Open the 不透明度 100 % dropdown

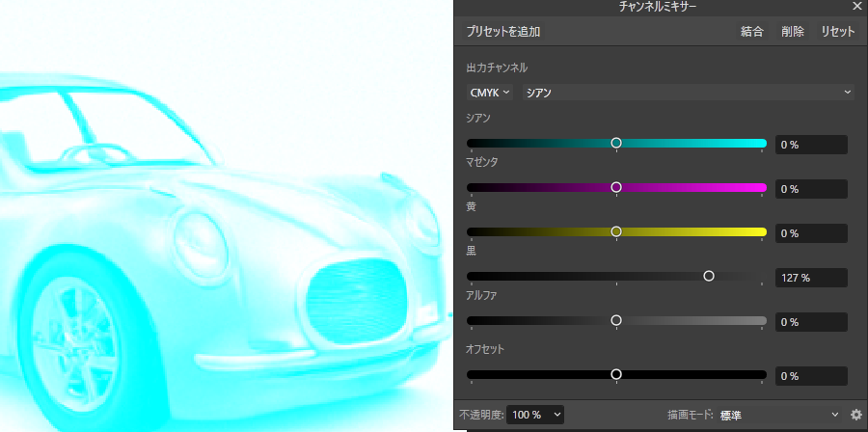[x=534, y=415]
